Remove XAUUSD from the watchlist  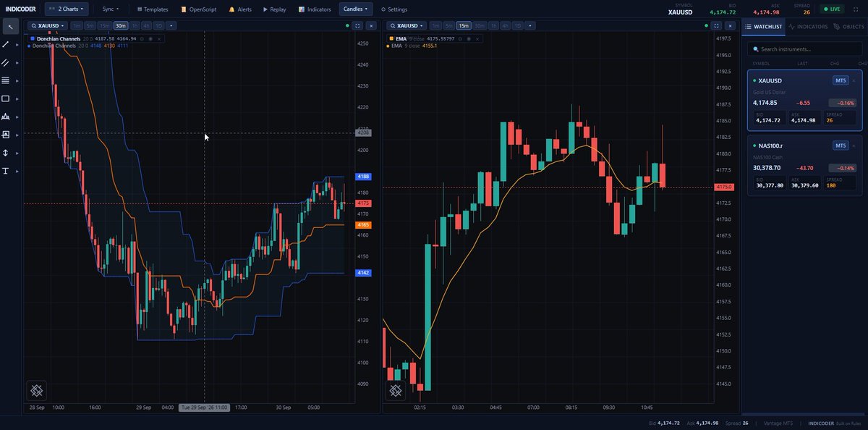click(x=854, y=80)
